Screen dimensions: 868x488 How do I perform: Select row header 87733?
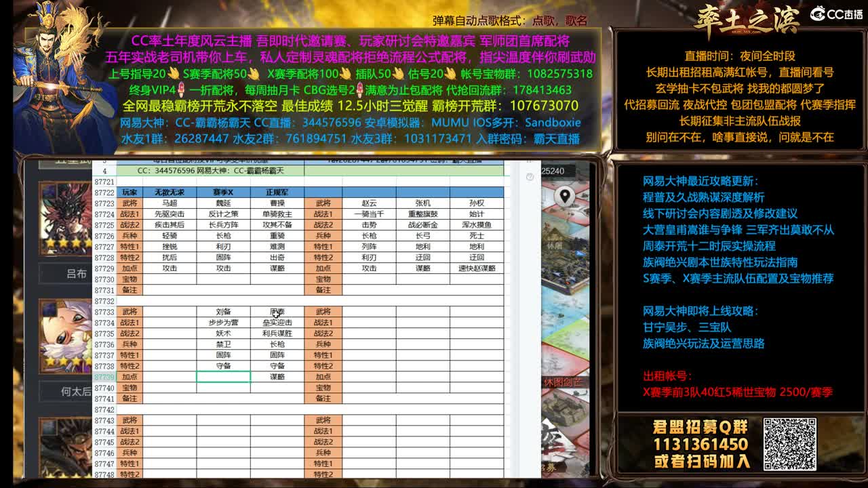click(104, 312)
